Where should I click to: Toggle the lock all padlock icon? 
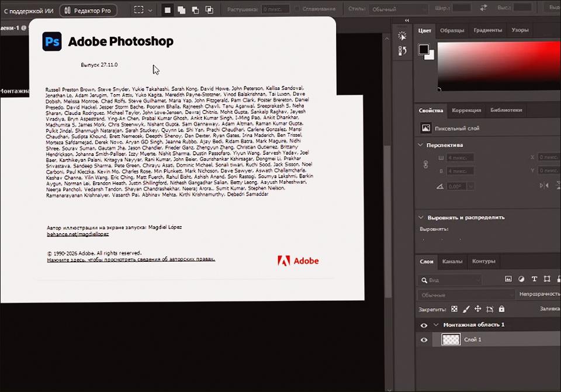coord(501,308)
